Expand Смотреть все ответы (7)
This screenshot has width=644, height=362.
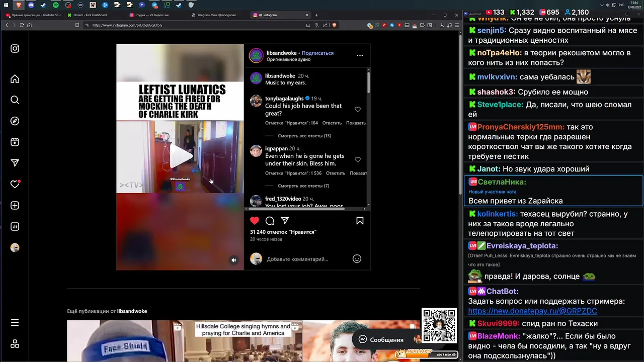pos(303,186)
